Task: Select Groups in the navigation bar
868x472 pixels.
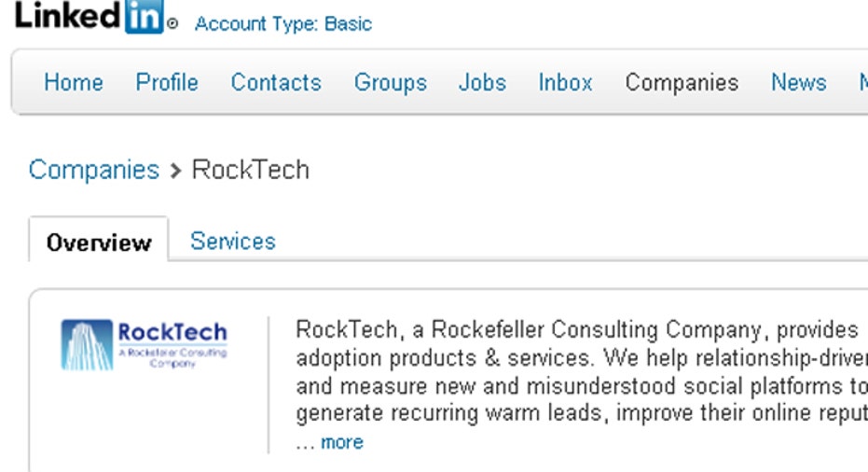Action: click(391, 82)
